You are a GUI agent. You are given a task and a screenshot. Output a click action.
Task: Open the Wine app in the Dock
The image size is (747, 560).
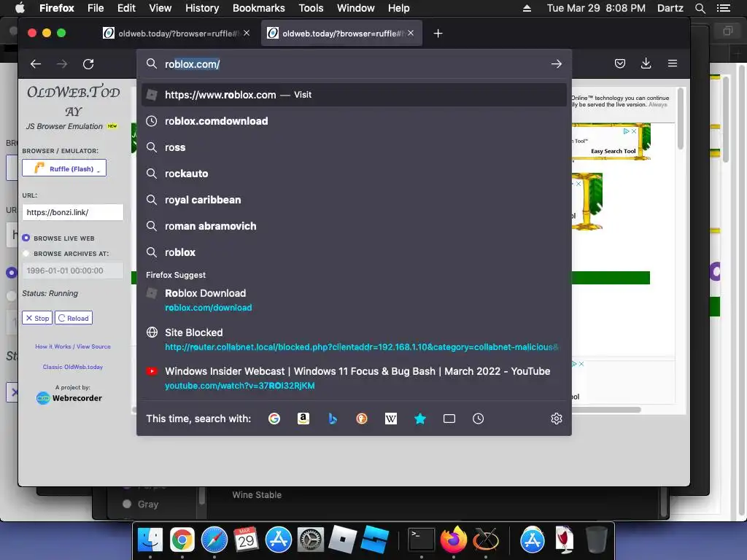point(565,540)
